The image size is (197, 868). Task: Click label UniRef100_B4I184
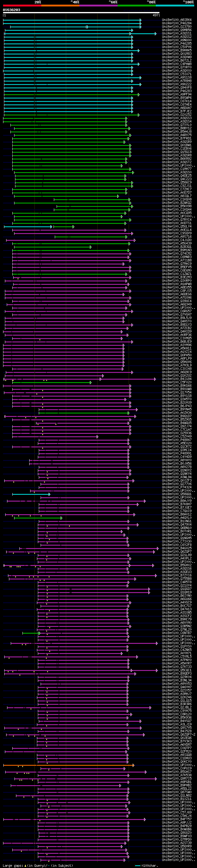[177, 379]
